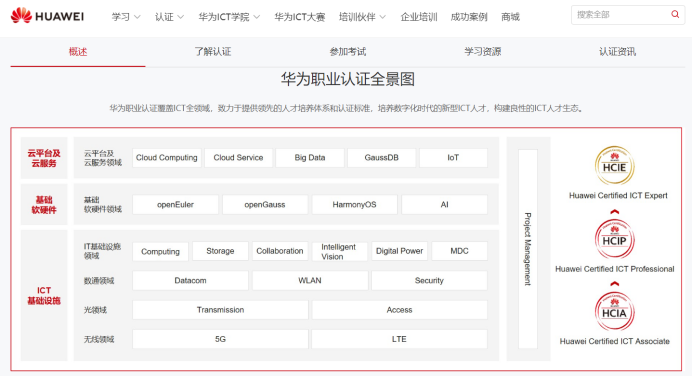Open the Transmission certification

coord(220,310)
